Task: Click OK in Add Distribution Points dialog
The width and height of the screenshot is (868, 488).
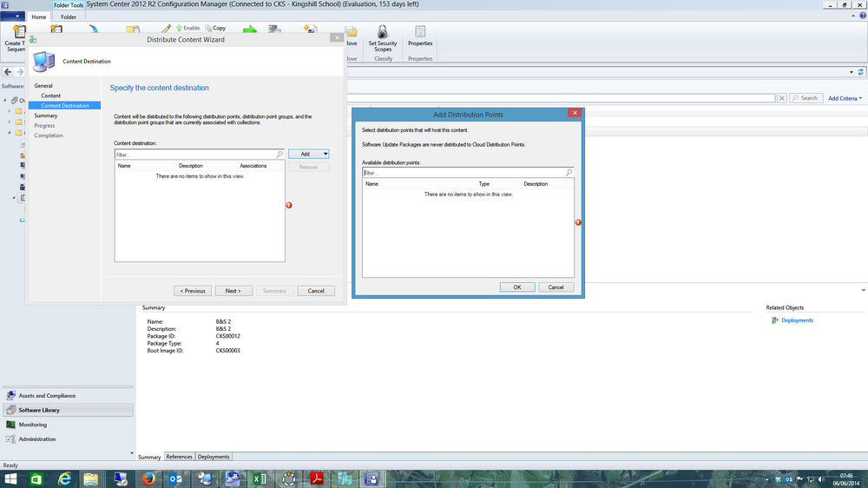Action: [517, 287]
